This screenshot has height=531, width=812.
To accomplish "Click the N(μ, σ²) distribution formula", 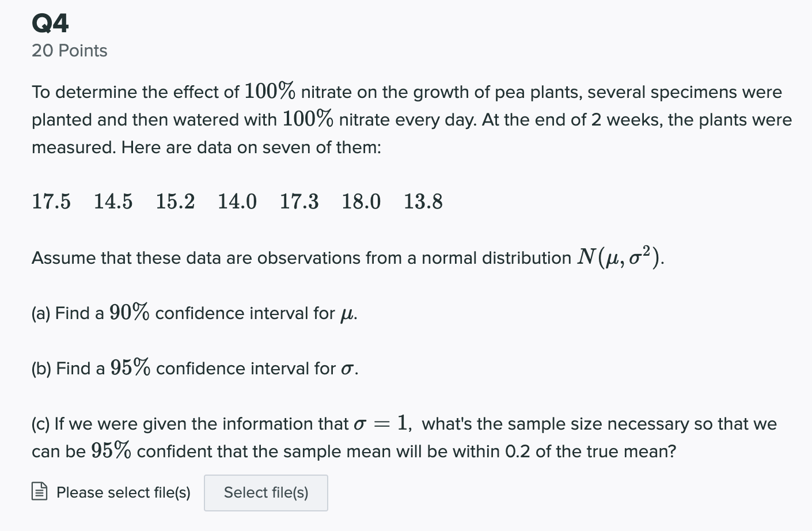I will [620, 257].
